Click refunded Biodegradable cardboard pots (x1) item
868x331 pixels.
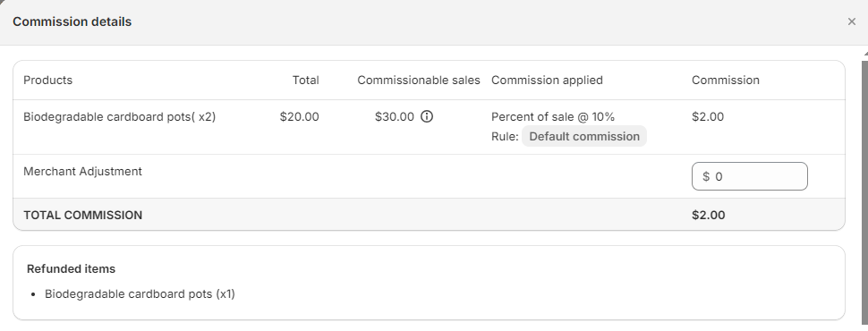(x=140, y=294)
